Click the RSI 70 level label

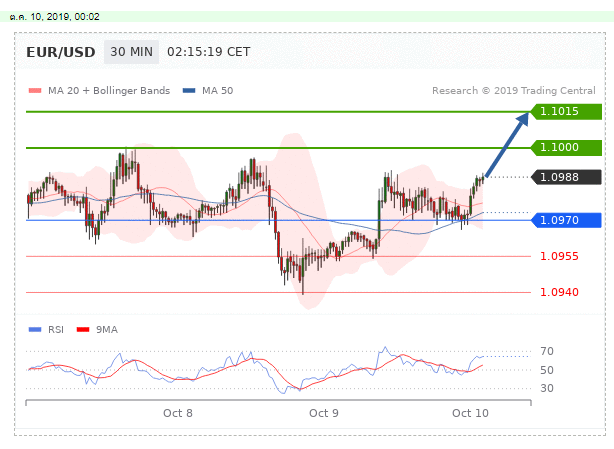click(547, 351)
